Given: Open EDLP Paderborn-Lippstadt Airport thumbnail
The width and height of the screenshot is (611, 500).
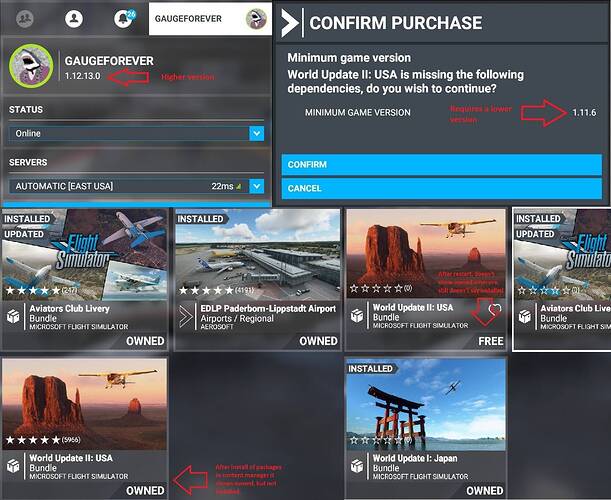Looking at the screenshot, I should (258, 254).
